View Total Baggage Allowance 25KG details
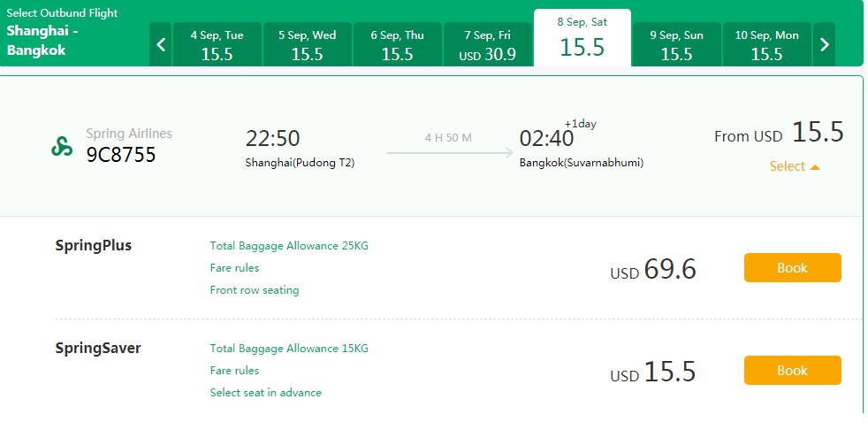Viewport: 868px width, 430px height. point(289,245)
